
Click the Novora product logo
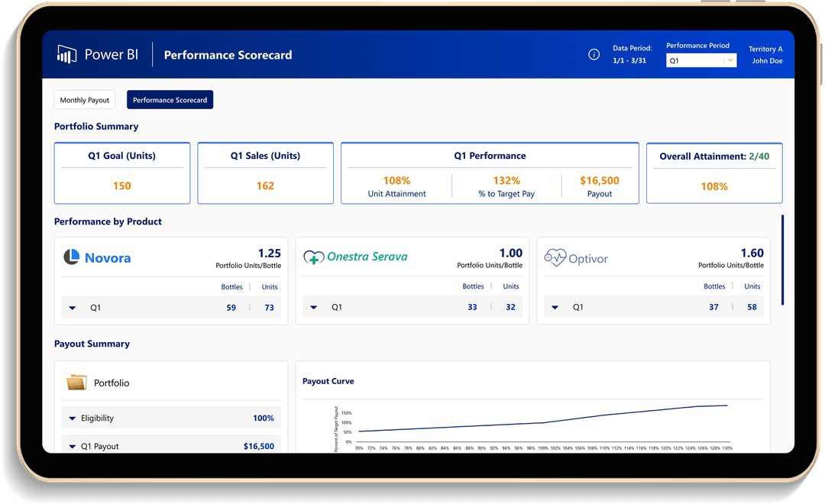coord(97,258)
